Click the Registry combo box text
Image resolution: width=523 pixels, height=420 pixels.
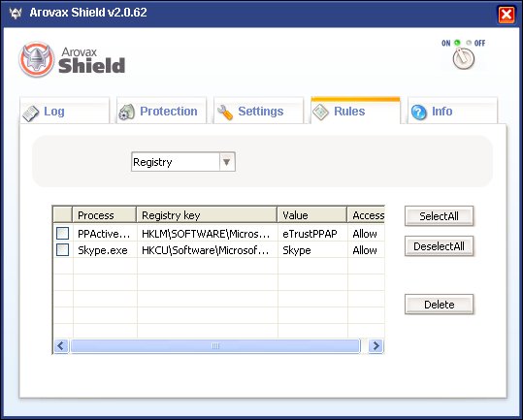click(152, 162)
